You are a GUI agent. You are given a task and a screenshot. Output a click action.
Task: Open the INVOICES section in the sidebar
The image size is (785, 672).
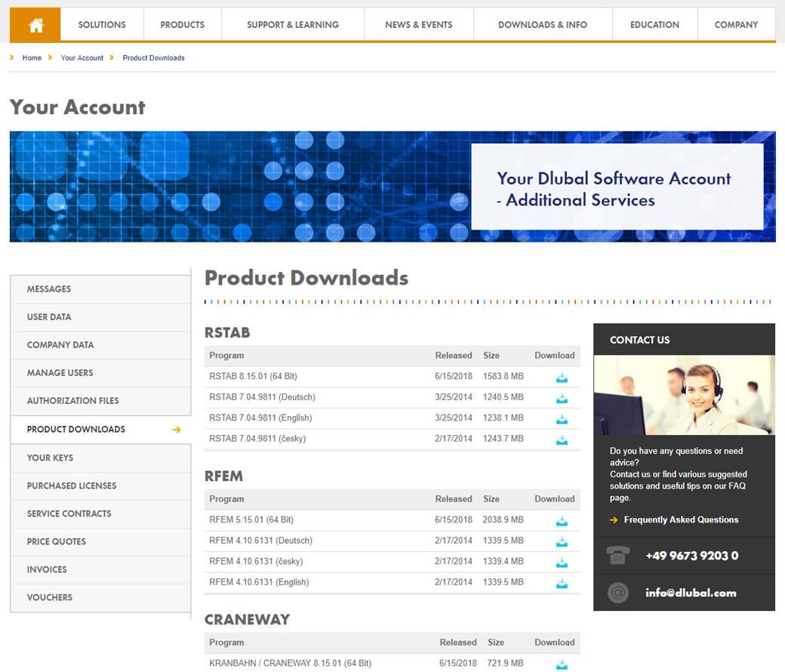tap(48, 569)
